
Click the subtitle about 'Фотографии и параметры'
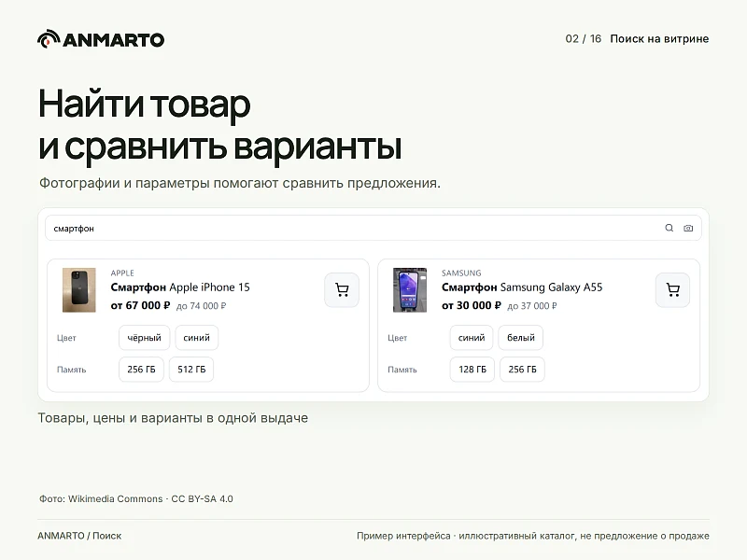coord(240,183)
